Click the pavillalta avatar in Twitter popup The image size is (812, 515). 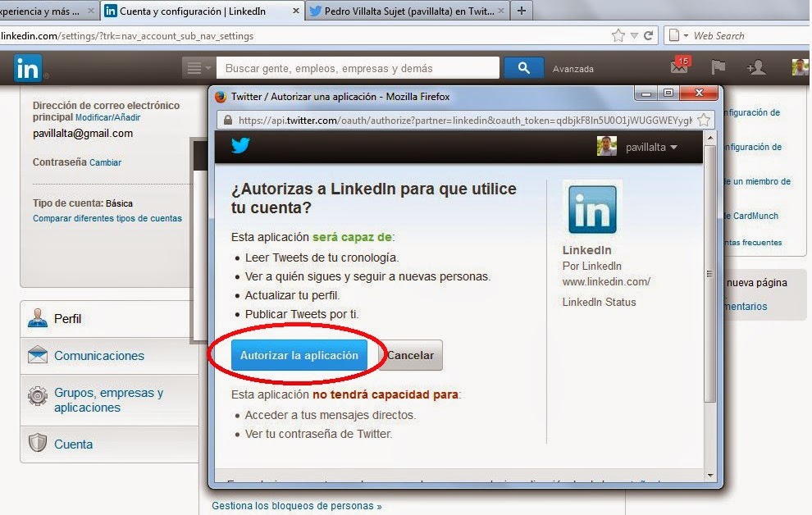[606, 147]
